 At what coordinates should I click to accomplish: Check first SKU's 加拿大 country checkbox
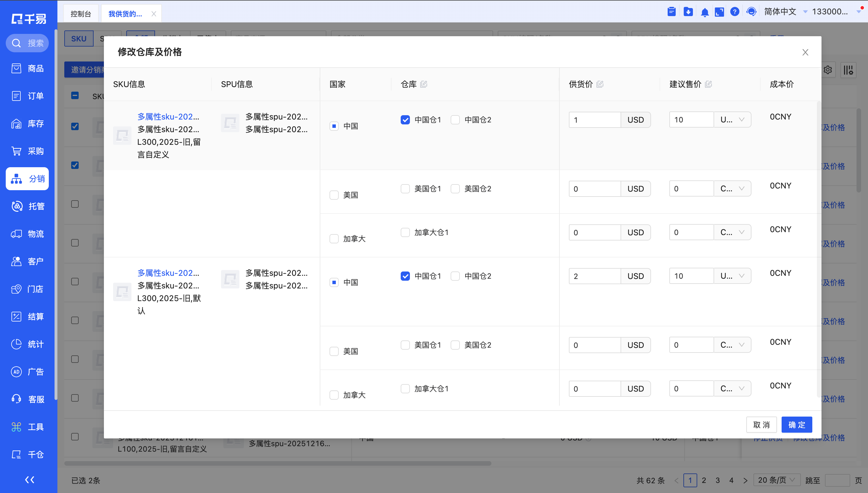pos(334,239)
